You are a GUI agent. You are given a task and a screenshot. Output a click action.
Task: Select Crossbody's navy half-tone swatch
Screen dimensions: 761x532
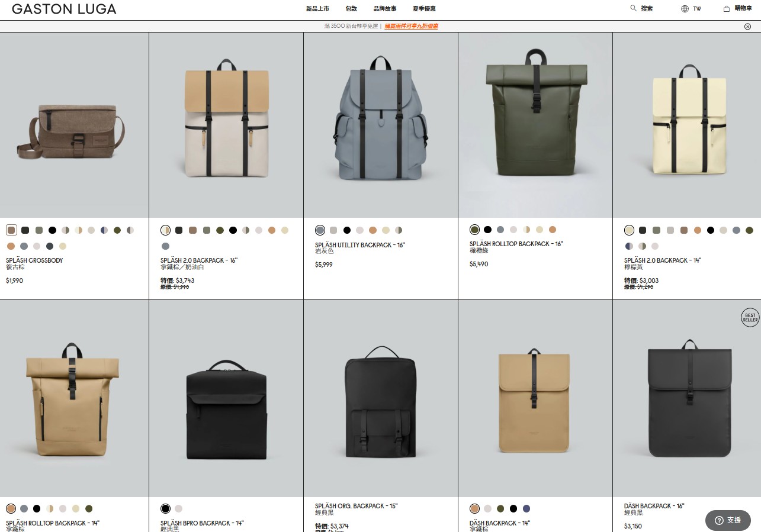[x=104, y=230]
